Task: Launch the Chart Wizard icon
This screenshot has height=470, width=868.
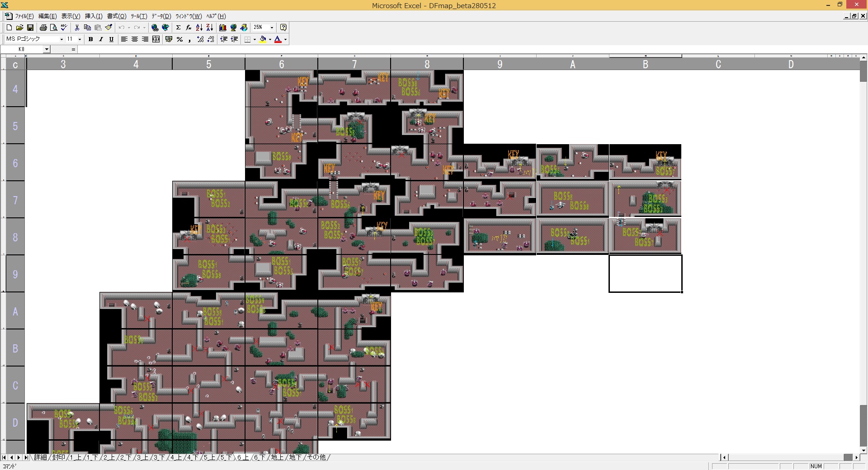Action: (x=222, y=28)
